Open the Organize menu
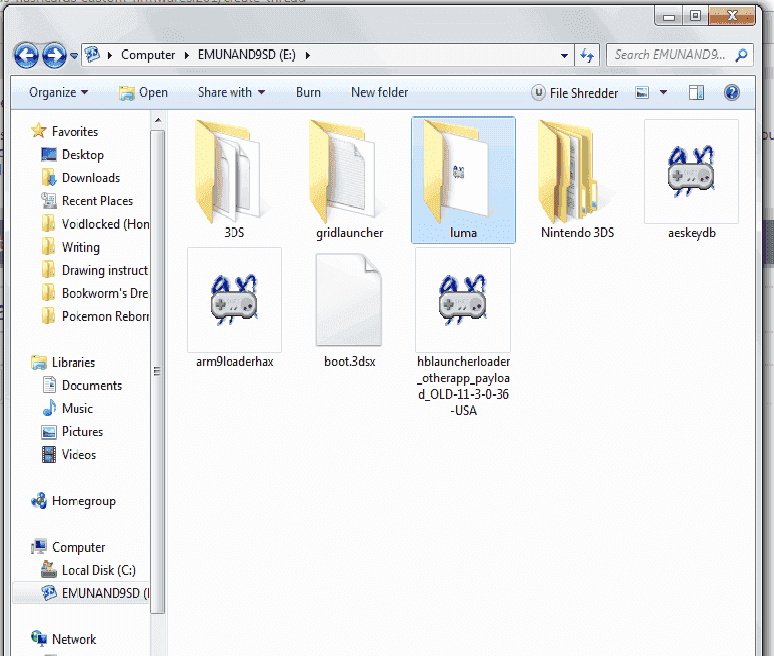This screenshot has width=774, height=656. click(x=59, y=92)
